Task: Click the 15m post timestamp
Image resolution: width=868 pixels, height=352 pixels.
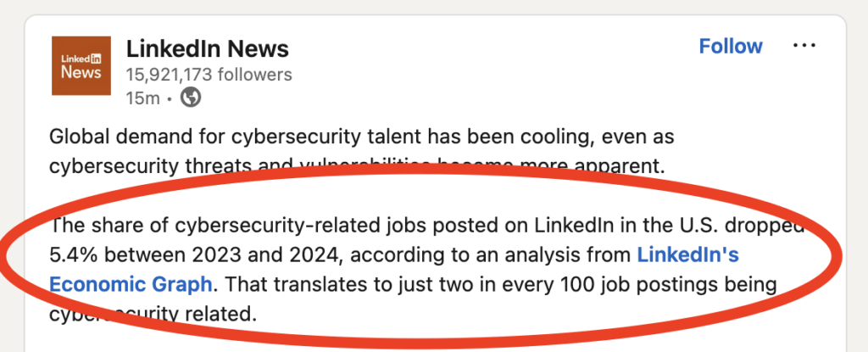Action: click(x=142, y=98)
